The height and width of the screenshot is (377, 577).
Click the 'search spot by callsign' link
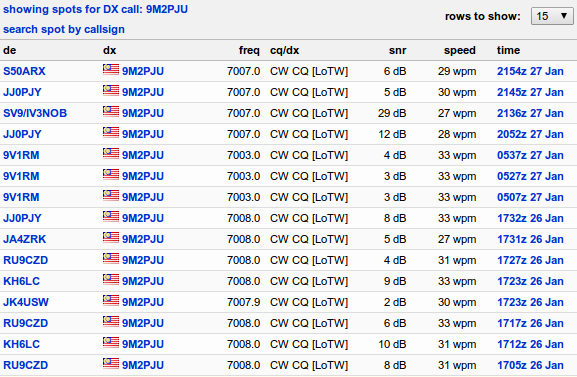click(x=64, y=29)
